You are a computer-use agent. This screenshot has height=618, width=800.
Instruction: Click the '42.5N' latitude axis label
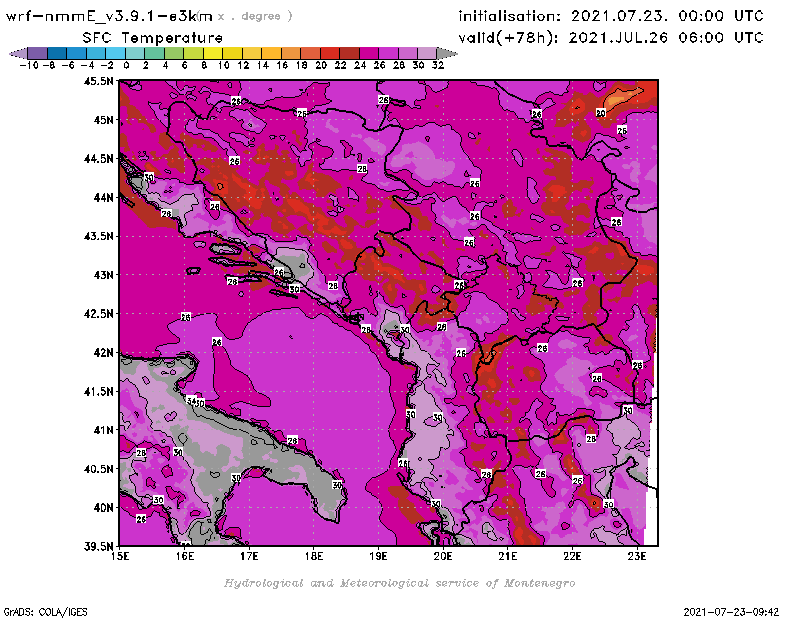(99, 313)
